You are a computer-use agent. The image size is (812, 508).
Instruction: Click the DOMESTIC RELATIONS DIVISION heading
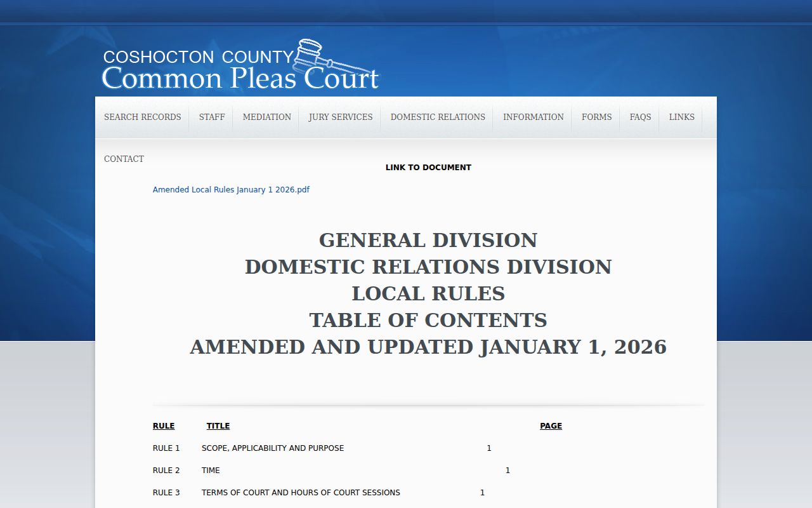pyautogui.click(x=428, y=267)
